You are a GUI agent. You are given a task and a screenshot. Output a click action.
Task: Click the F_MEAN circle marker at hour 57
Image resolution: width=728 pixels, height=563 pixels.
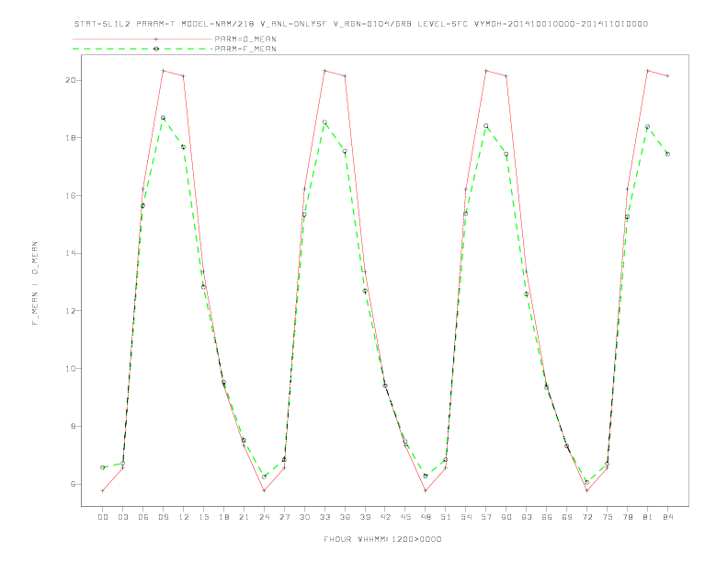(486, 126)
